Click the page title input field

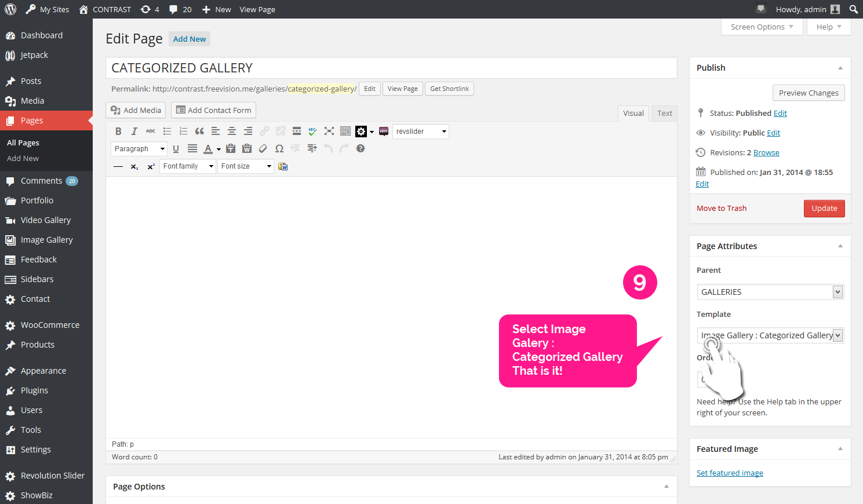[391, 68]
